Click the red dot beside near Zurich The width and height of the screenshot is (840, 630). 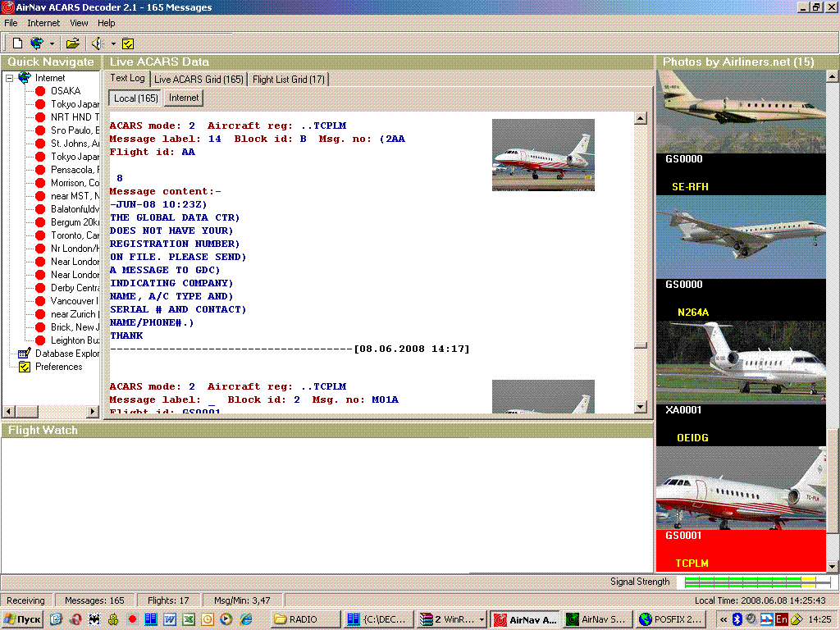(x=40, y=314)
